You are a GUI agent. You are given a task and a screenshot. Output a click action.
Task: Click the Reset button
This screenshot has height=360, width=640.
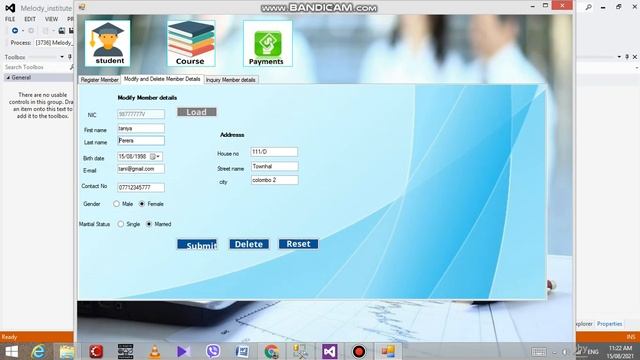(x=298, y=244)
